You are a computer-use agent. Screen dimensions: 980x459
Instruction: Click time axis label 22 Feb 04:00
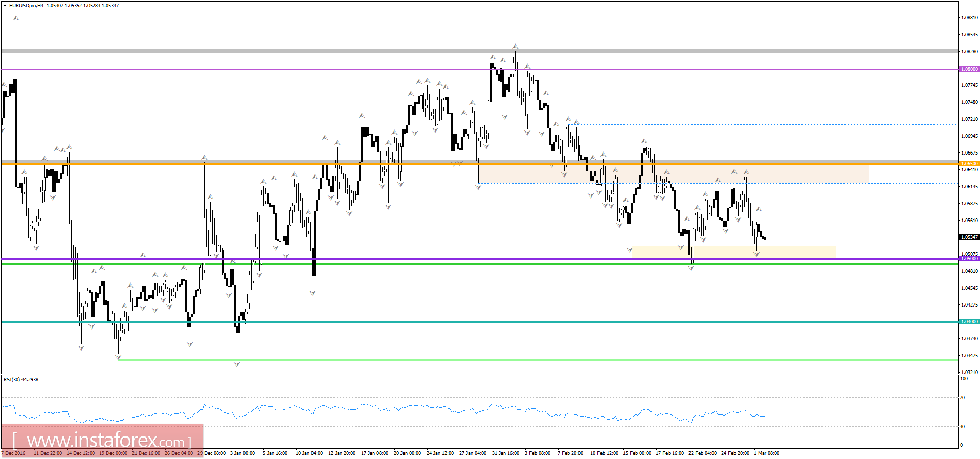click(702, 453)
